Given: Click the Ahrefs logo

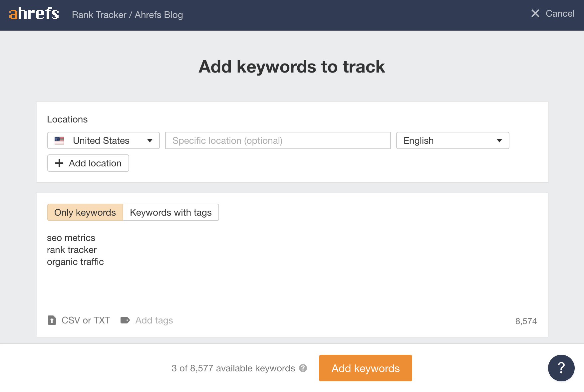Looking at the screenshot, I should coord(33,14).
